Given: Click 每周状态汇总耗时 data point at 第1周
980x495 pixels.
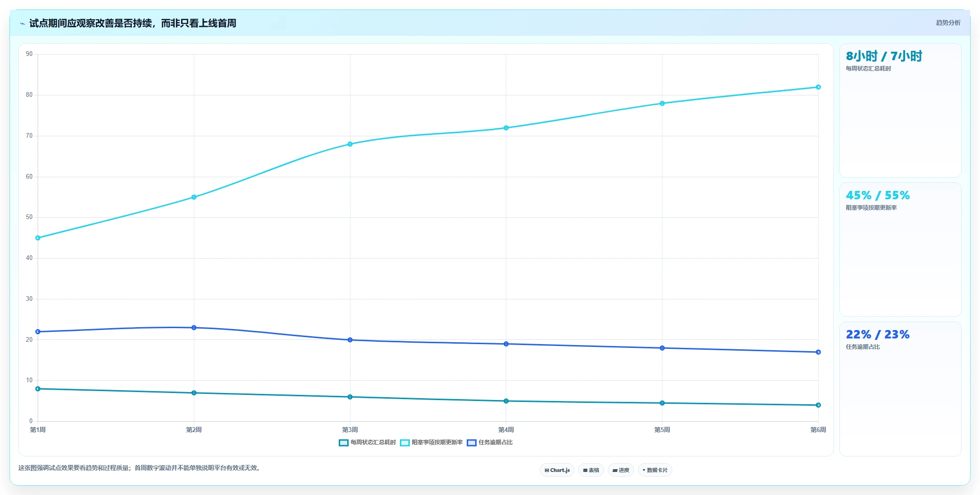Looking at the screenshot, I should pos(38,389).
